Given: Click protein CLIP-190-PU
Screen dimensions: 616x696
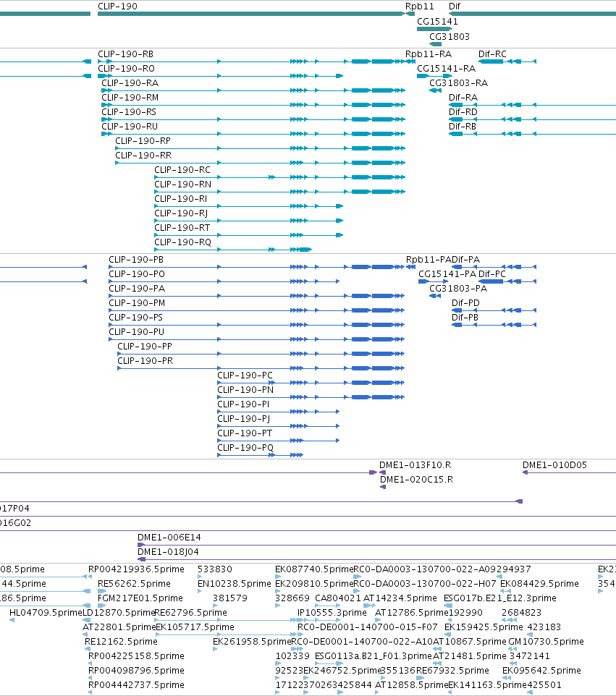Looking at the screenshot, I should (x=136, y=332).
